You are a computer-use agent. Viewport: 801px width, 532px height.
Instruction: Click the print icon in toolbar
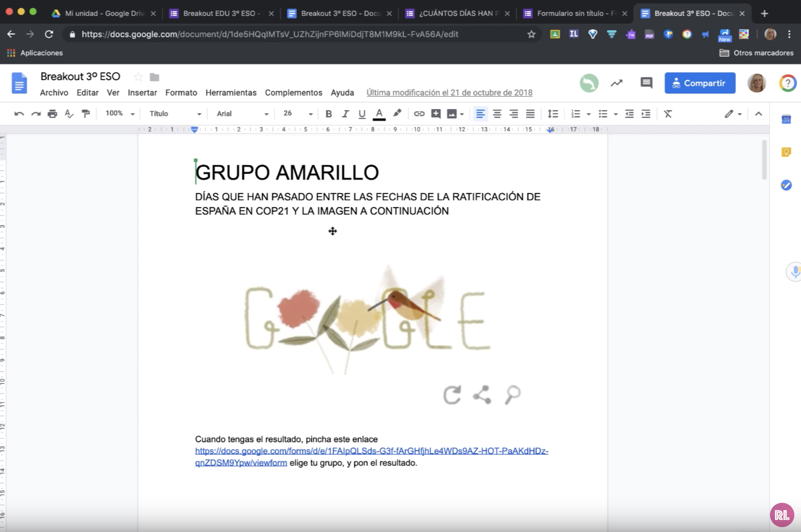point(52,114)
